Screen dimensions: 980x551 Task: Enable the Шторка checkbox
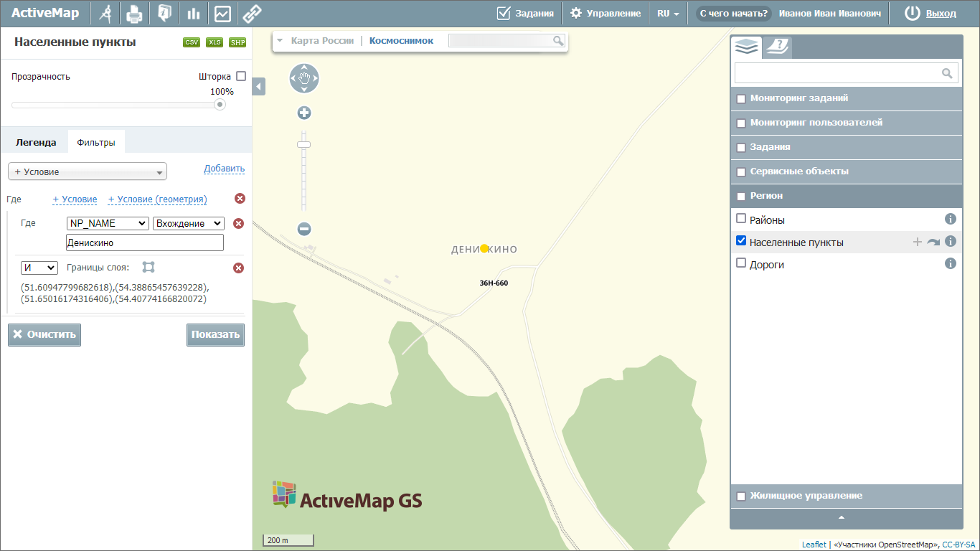(241, 76)
